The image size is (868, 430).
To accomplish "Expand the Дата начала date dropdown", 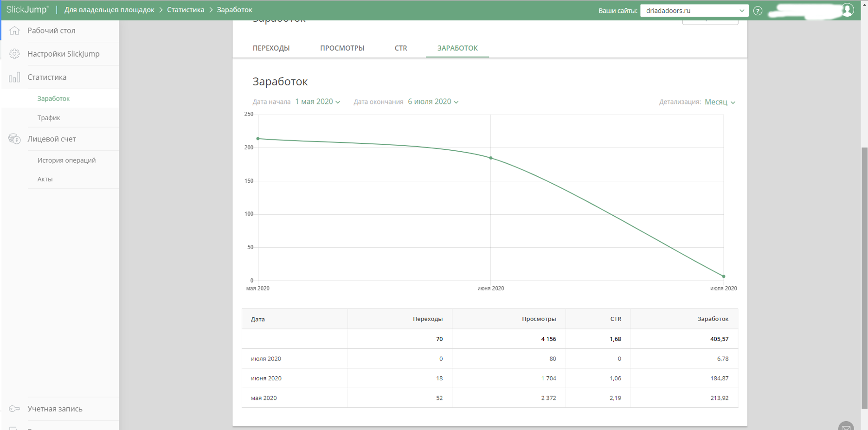I will pyautogui.click(x=318, y=102).
